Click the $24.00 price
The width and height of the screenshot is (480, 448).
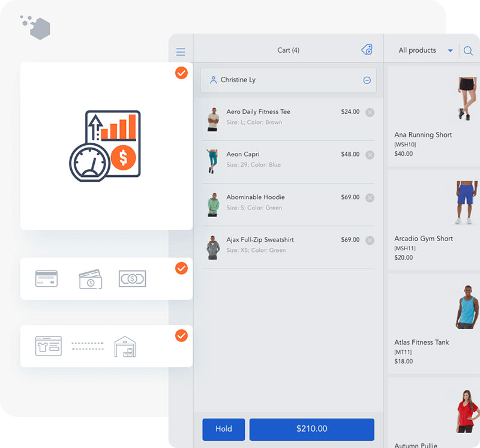(350, 112)
